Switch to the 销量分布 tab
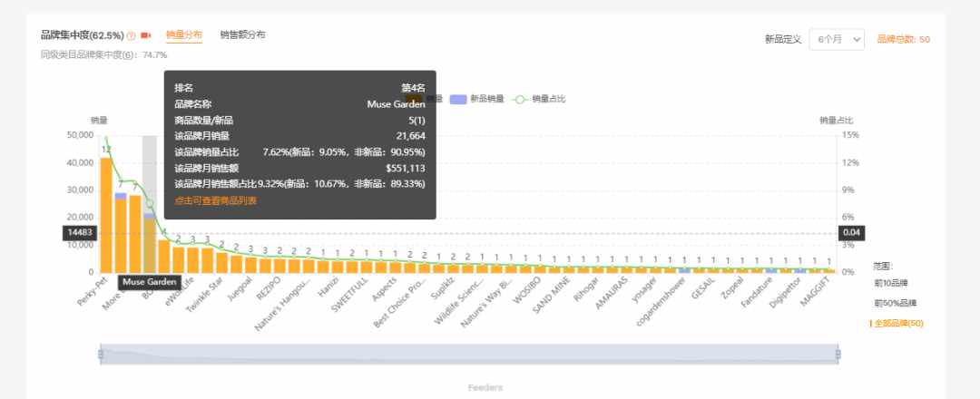The width and height of the screenshot is (980, 399). (x=184, y=35)
